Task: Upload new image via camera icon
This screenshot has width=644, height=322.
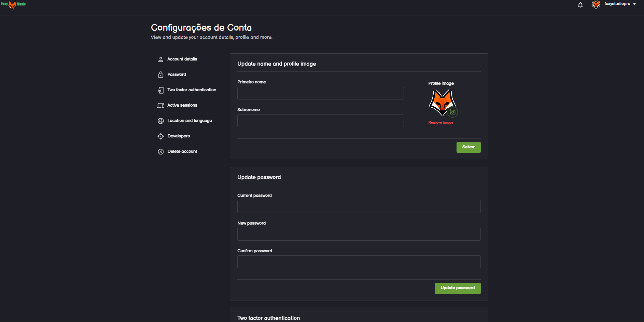Action: pos(452,112)
